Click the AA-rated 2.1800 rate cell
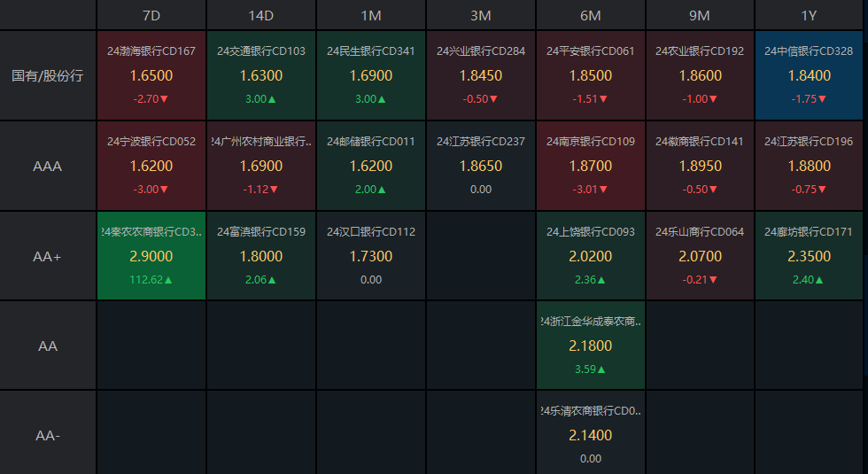Viewport: 868px width, 474px height. pyautogui.click(x=590, y=346)
